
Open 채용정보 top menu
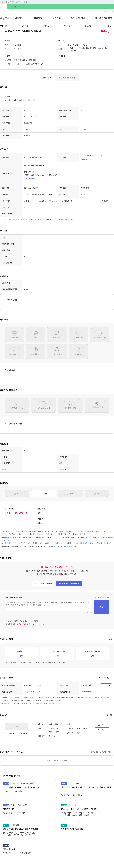coord(19,18)
